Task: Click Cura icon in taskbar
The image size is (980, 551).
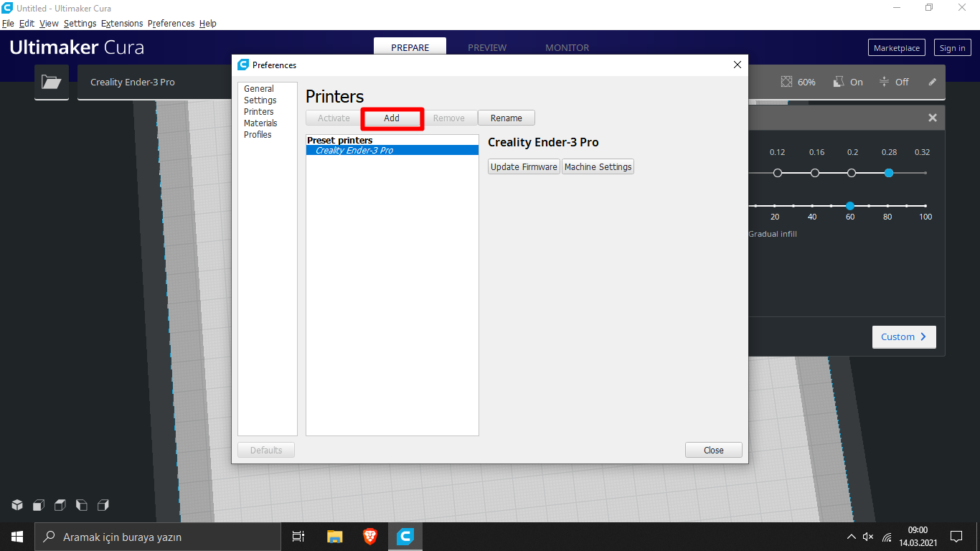Action: (x=405, y=537)
